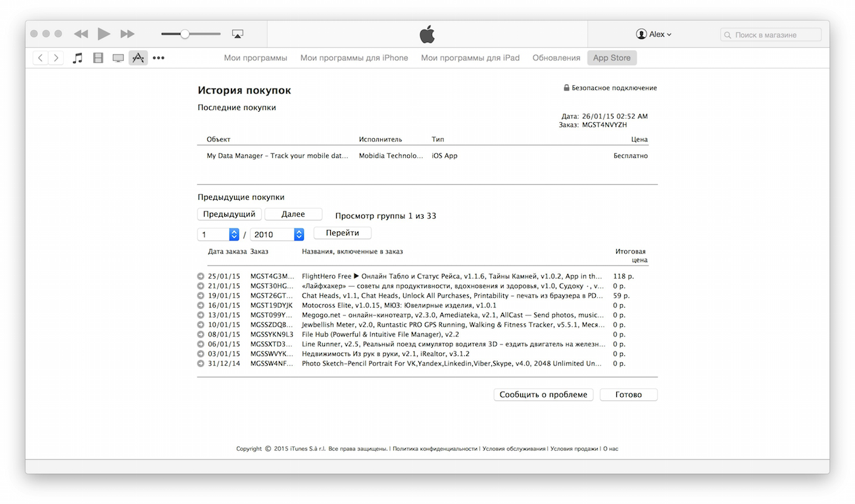This screenshot has width=855, height=504.
Task: Expand order MGST19DYJK arrow from 16/01/15
Action: (201, 306)
